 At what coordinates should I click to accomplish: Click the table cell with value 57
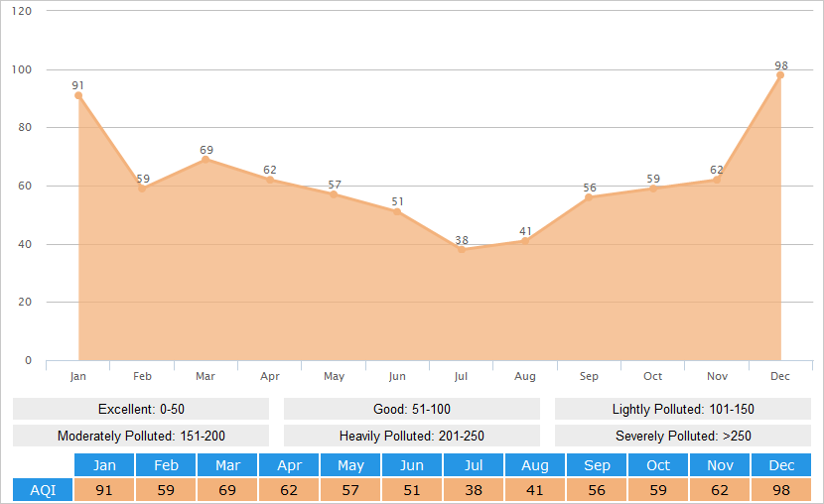click(350, 490)
